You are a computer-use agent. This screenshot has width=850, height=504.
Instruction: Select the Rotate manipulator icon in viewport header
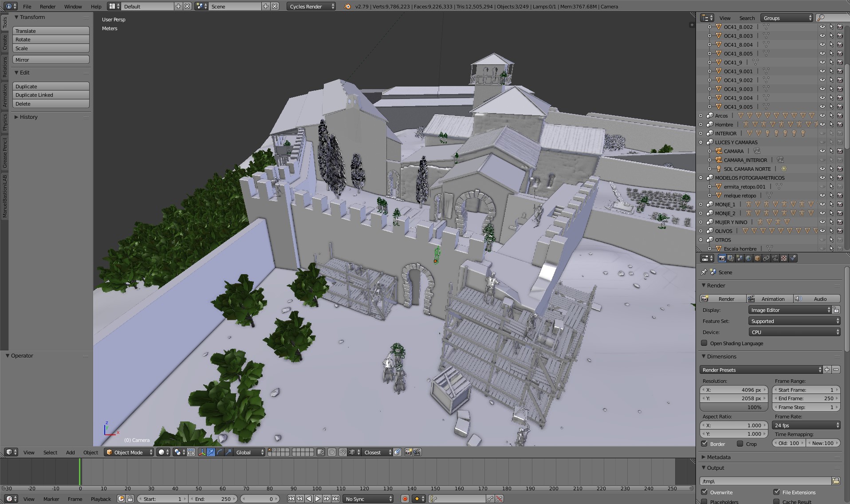point(219,452)
